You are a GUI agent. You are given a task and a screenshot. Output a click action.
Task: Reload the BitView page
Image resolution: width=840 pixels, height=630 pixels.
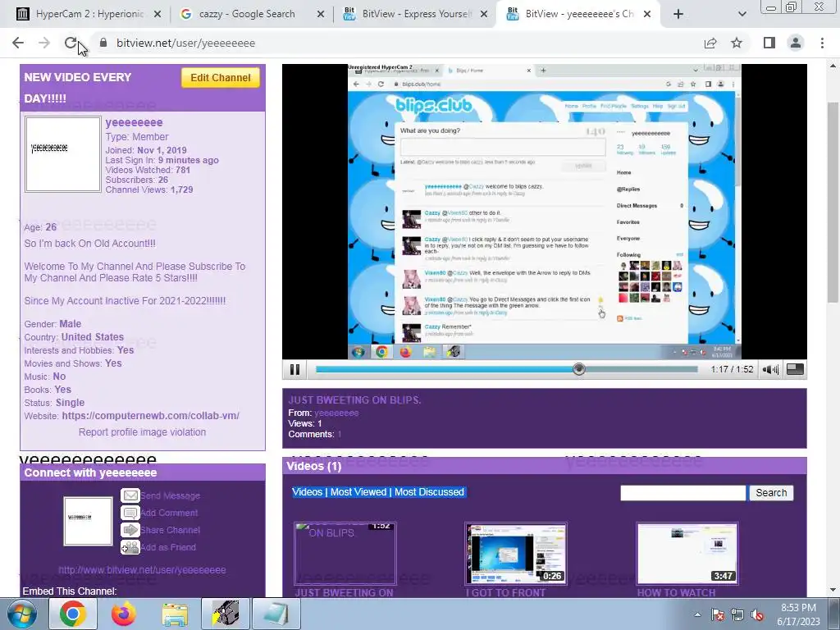71,43
